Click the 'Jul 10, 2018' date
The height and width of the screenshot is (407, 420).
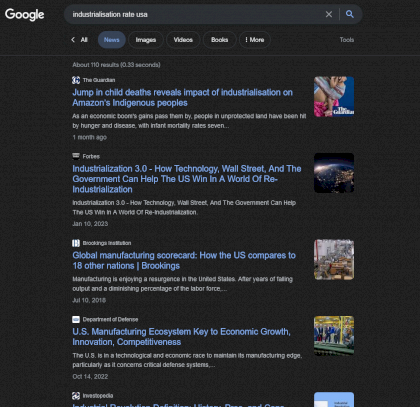(89, 300)
